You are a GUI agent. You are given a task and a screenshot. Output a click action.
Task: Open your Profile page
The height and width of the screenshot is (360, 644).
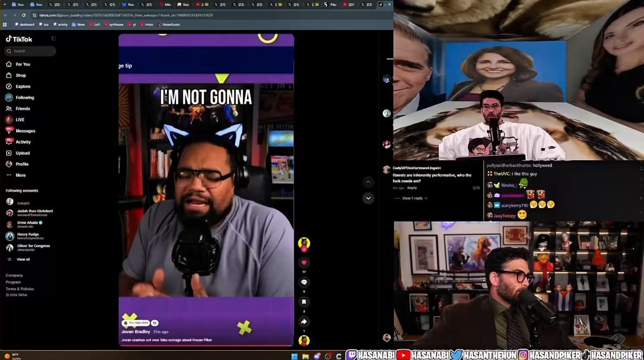click(17, 164)
